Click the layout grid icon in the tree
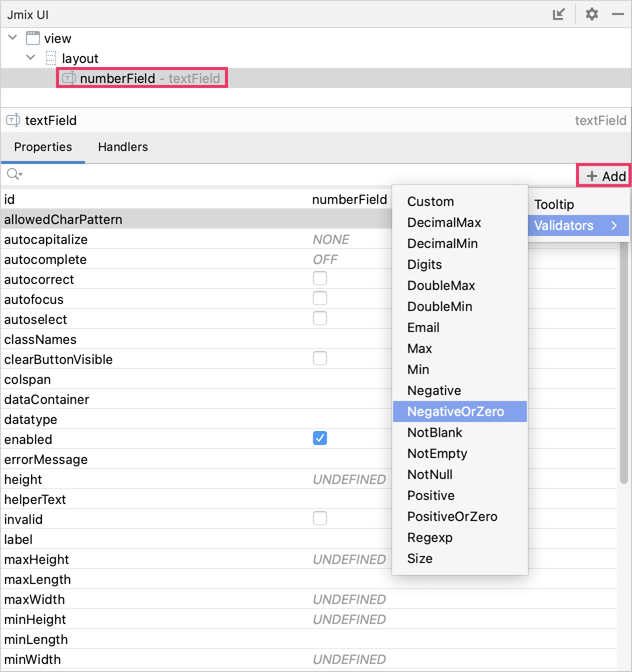 50,58
